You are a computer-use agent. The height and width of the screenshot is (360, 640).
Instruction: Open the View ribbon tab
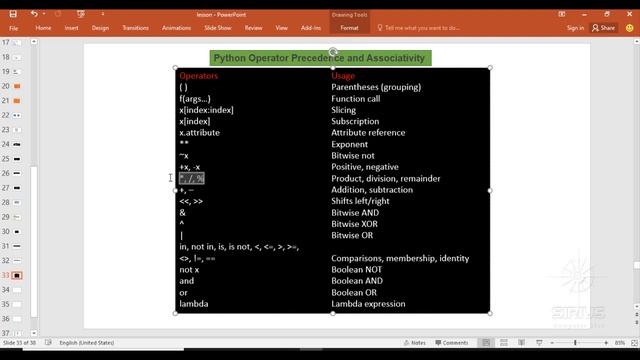coord(281,28)
